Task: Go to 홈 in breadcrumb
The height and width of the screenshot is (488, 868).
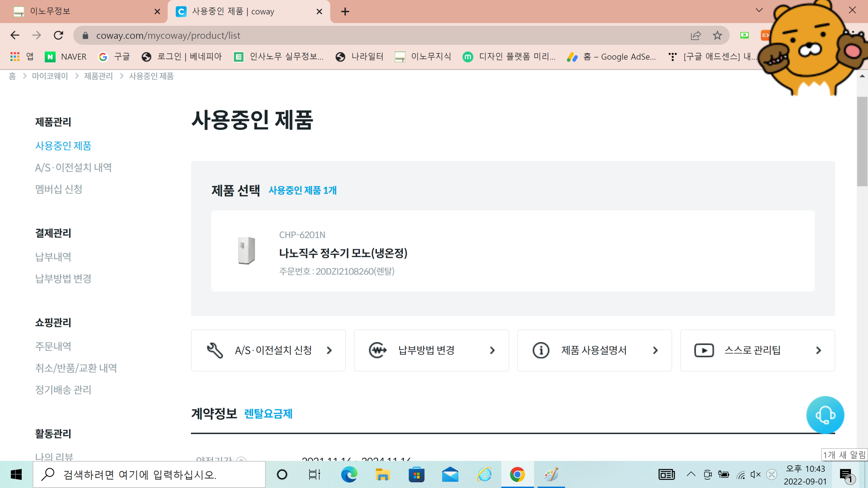Action: 12,76
